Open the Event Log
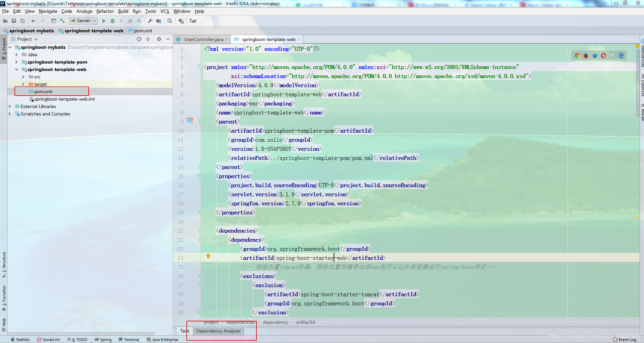This screenshot has width=644, height=343. pyautogui.click(x=625, y=340)
